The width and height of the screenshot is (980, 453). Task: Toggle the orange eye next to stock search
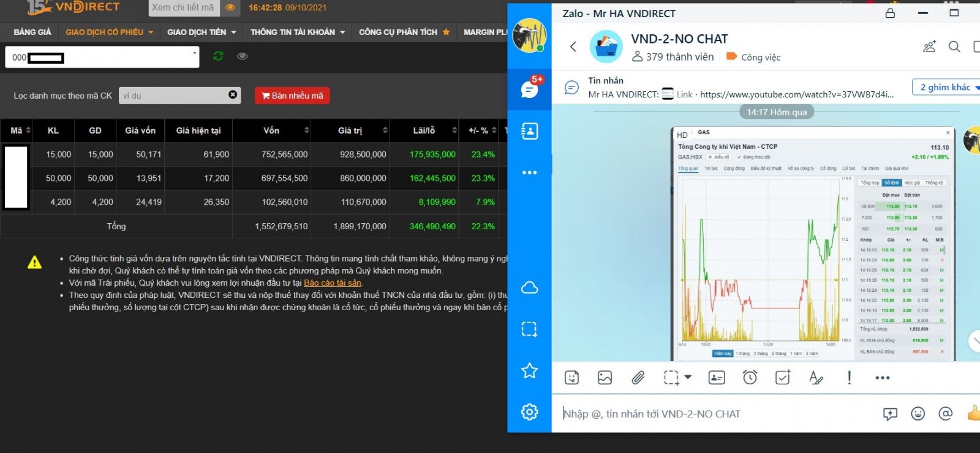[230, 8]
